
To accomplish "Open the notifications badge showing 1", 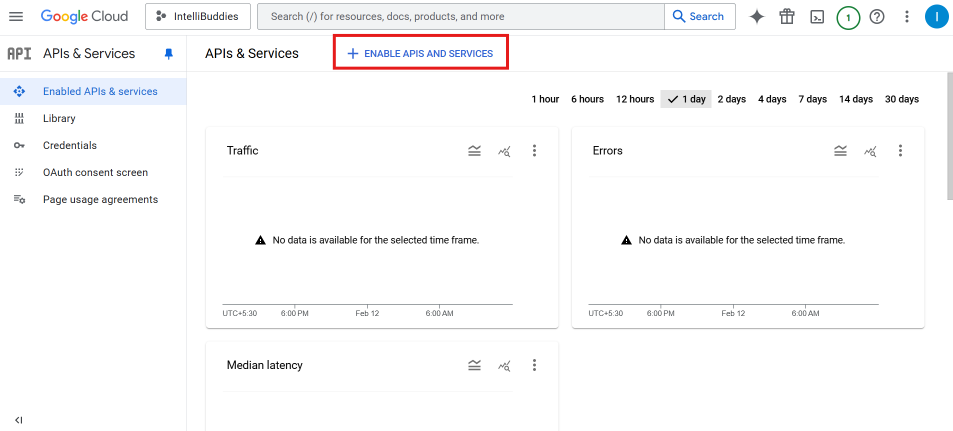I will [x=848, y=18].
